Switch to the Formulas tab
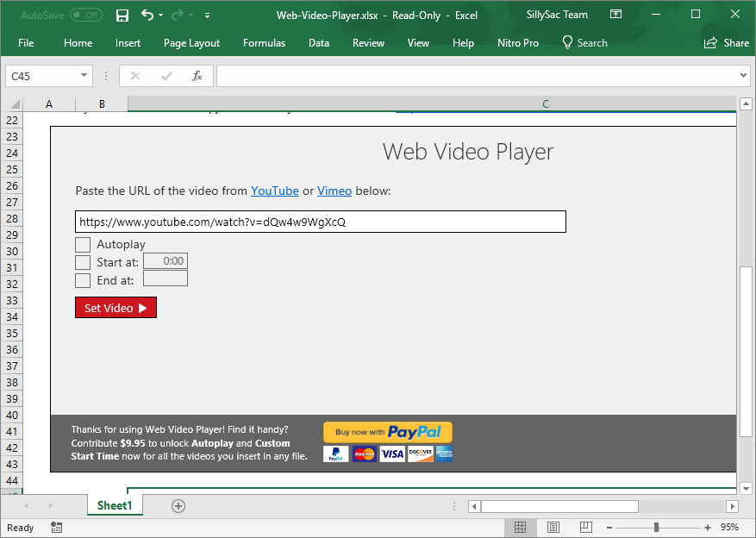Image resolution: width=756 pixels, height=538 pixels. point(265,43)
